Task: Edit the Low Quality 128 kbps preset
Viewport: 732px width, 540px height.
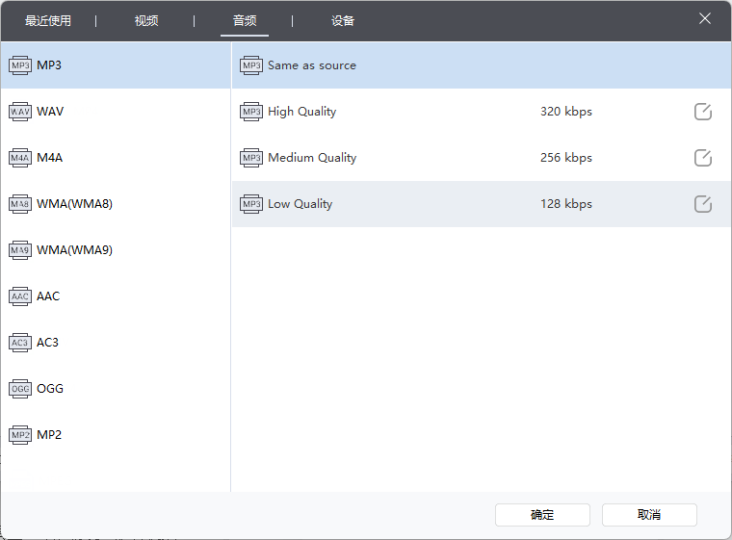Action: [x=703, y=204]
